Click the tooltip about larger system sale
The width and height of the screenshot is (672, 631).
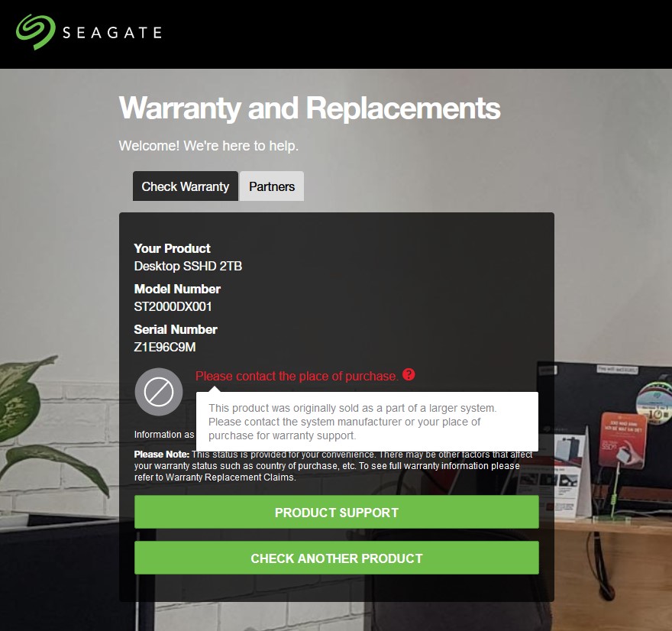pyautogui.click(x=367, y=422)
